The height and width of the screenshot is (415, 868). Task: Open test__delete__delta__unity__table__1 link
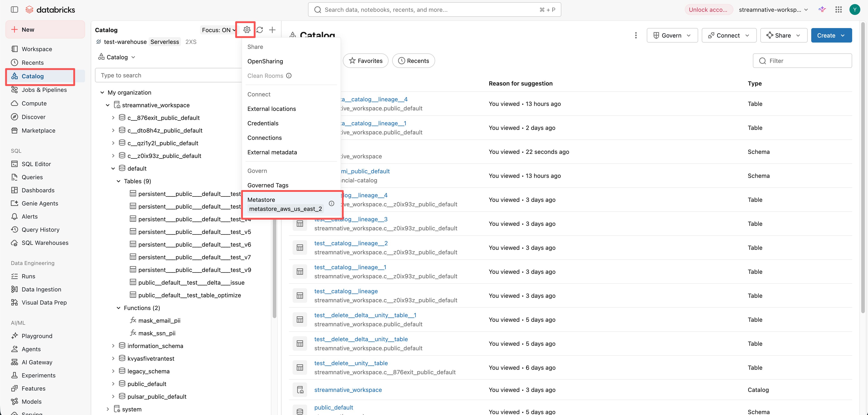tap(365, 315)
